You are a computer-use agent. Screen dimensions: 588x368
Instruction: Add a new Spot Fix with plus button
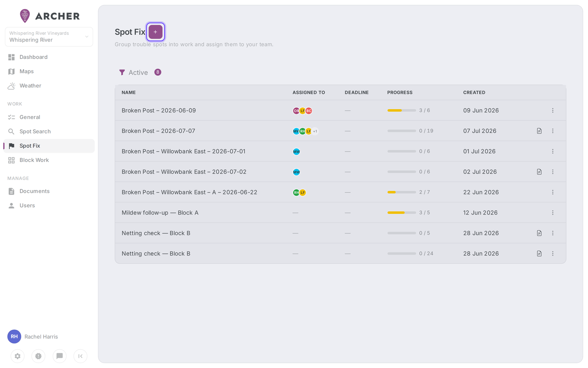156,32
